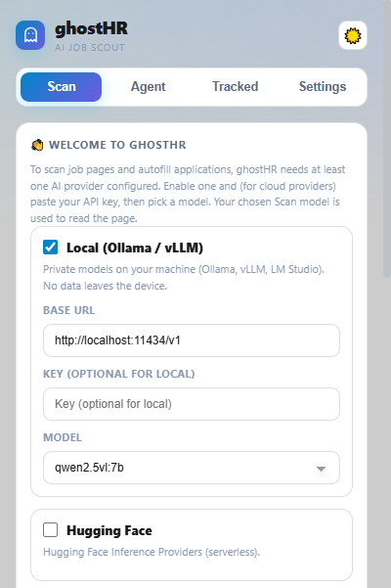Image resolution: width=391 pixels, height=588 pixels.
Task: Enable the Hugging Face provider checkbox
Action: (50, 530)
